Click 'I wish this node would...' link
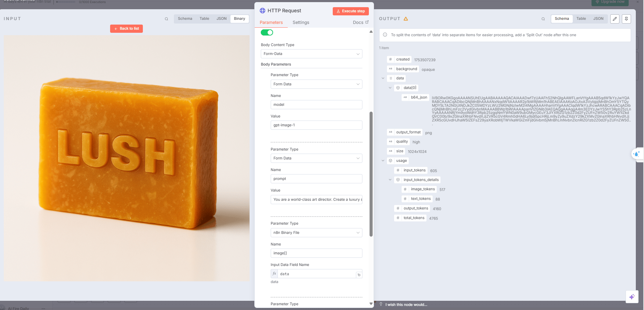The width and height of the screenshot is (644, 310). tap(406, 305)
